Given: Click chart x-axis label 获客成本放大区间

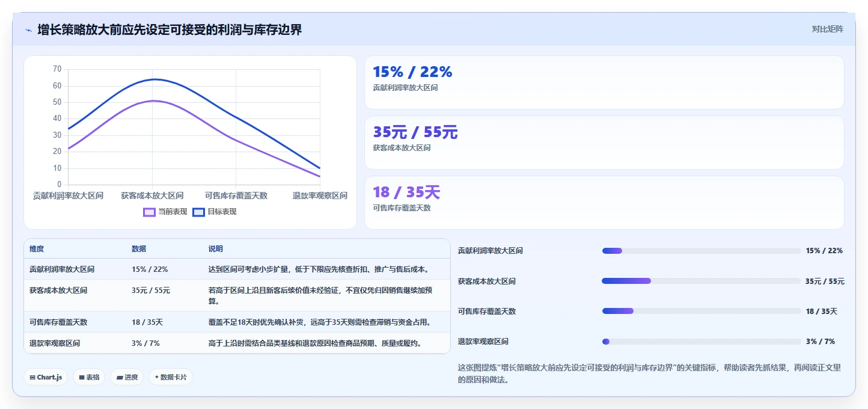Looking at the screenshot, I should coord(152,196).
